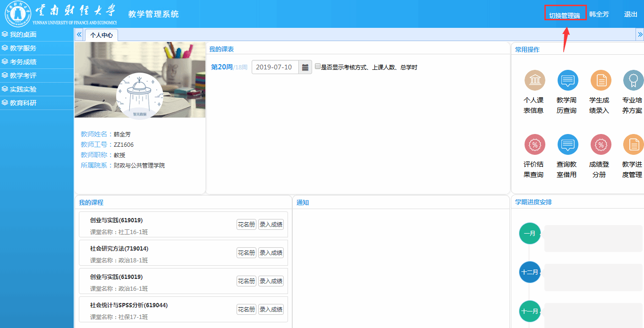Open calendar date picker icon
Viewport: 644px width, 328px height.
coord(305,67)
